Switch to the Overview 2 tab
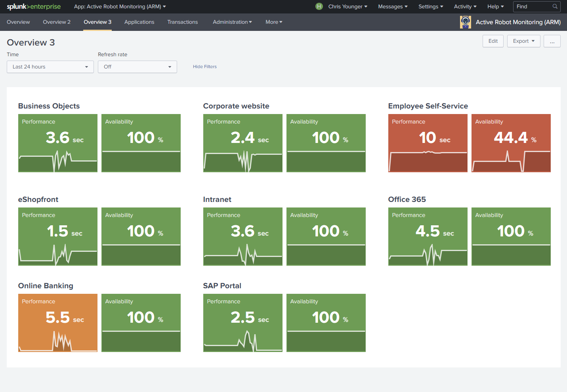This screenshot has height=392, width=567. (x=57, y=22)
